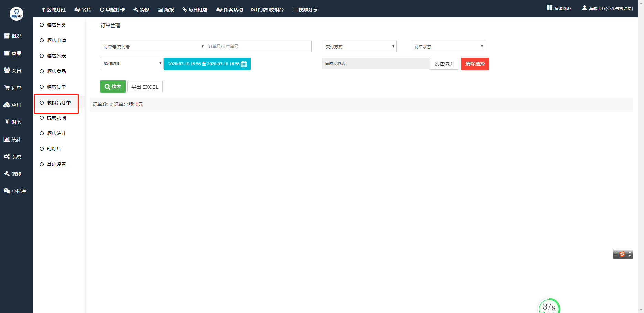Click the 选择酒店 button
The image size is (644, 313).
coord(444,64)
